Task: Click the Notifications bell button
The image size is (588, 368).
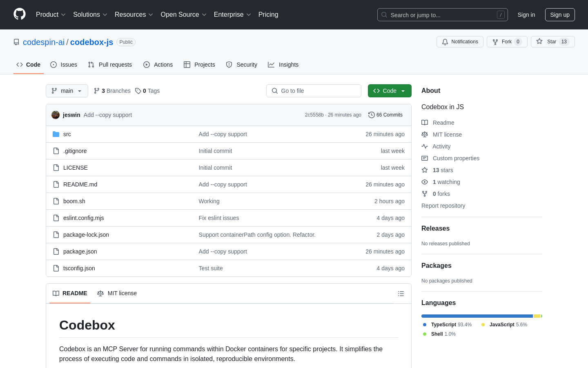Action: [460, 42]
